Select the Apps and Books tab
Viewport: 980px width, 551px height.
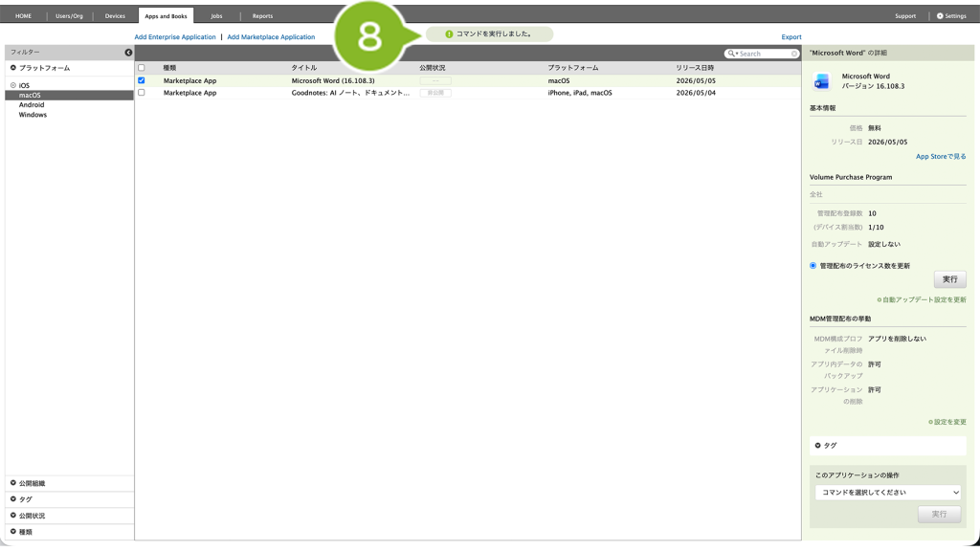tap(166, 15)
